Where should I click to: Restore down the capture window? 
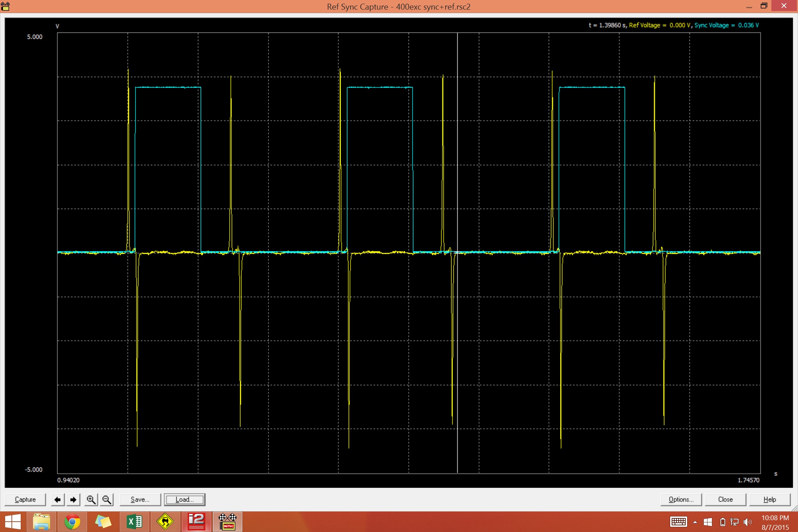[x=764, y=6]
